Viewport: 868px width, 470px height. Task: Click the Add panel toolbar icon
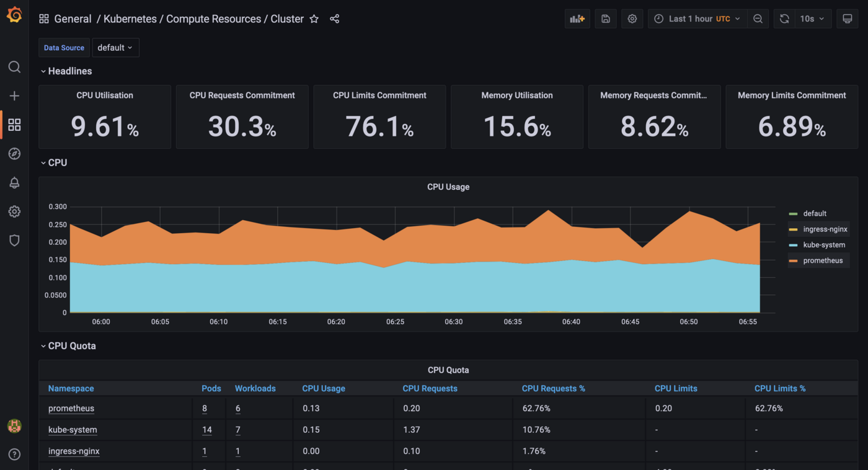(577, 19)
